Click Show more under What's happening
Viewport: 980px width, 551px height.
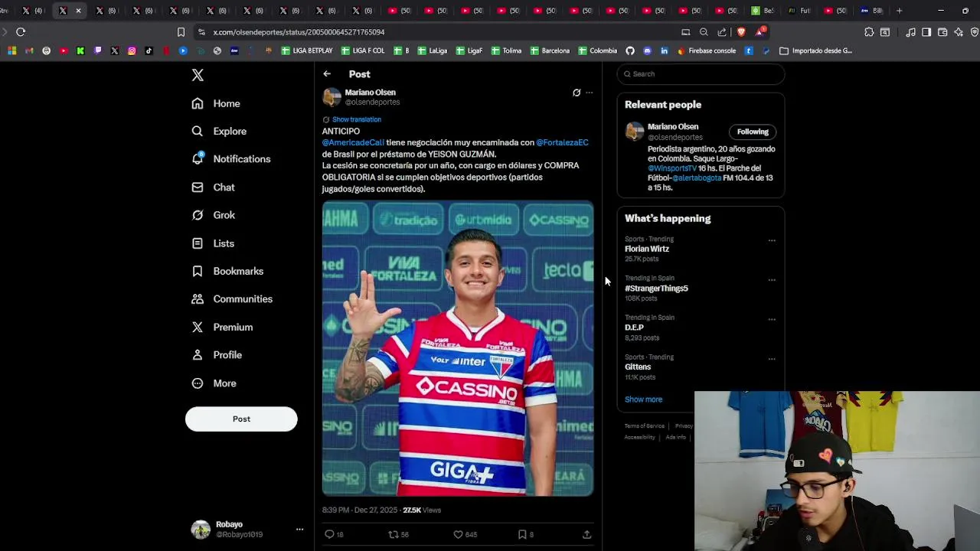point(643,399)
